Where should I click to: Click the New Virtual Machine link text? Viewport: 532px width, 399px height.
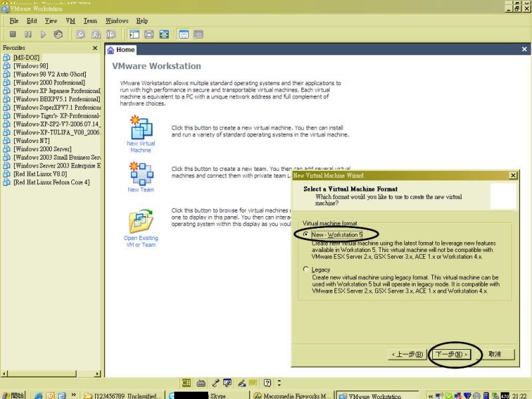141,146
